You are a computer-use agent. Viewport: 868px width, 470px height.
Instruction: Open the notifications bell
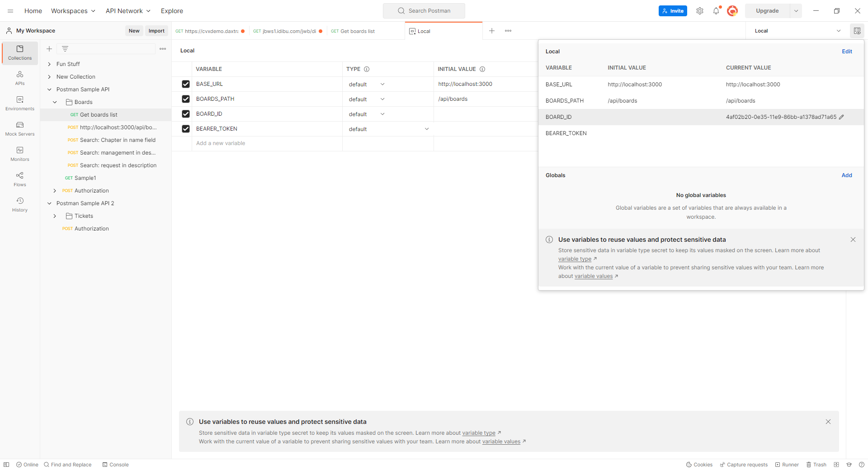(716, 11)
